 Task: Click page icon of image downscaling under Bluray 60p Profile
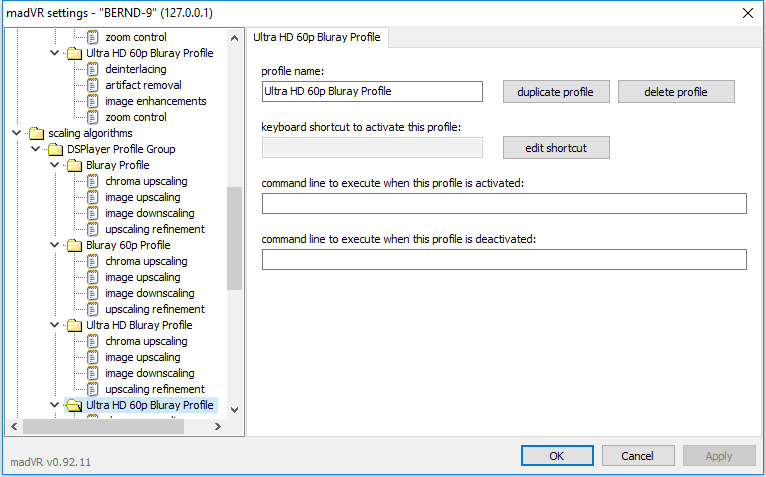(92, 293)
